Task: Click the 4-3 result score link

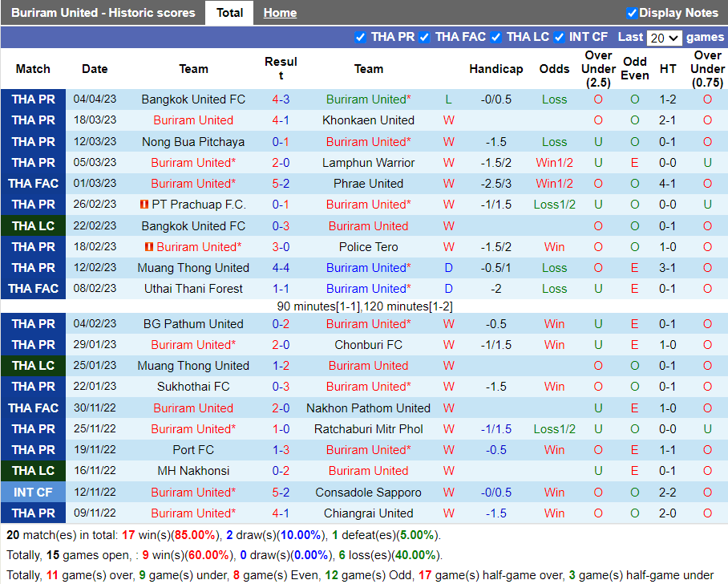Action: point(281,99)
